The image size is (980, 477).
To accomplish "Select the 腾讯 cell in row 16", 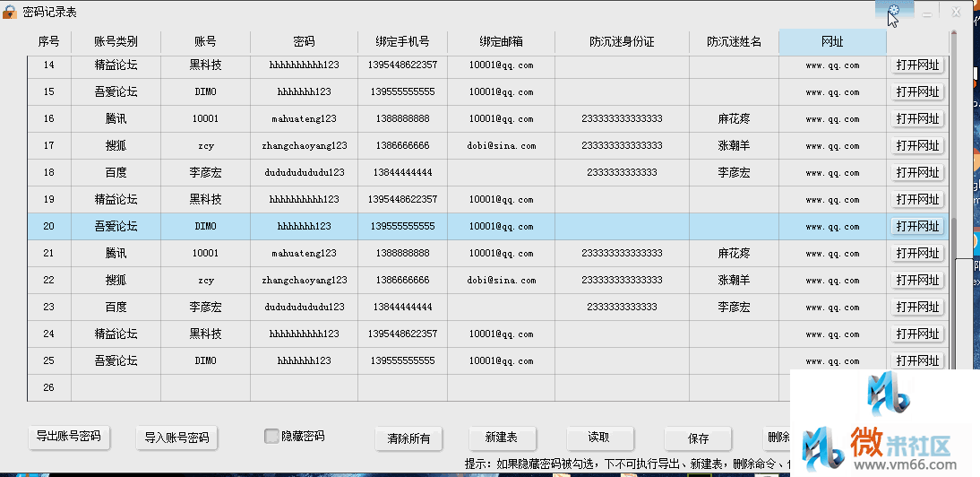I will point(116,118).
